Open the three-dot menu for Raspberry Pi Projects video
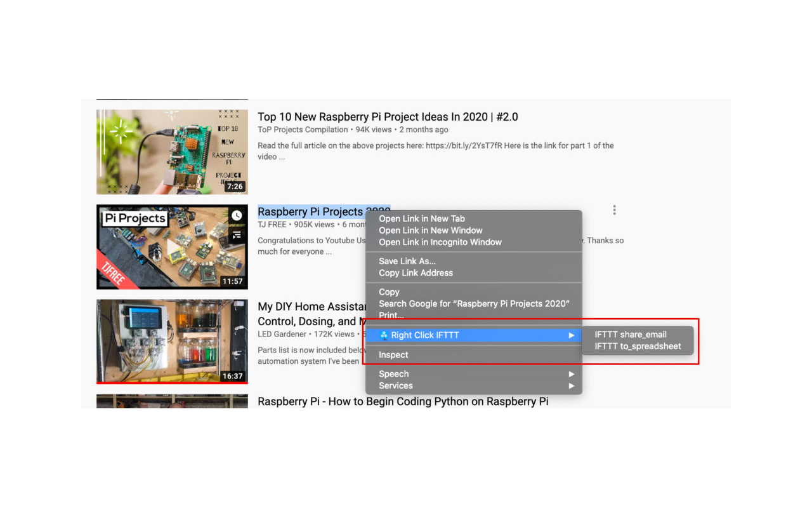 coord(614,210)
